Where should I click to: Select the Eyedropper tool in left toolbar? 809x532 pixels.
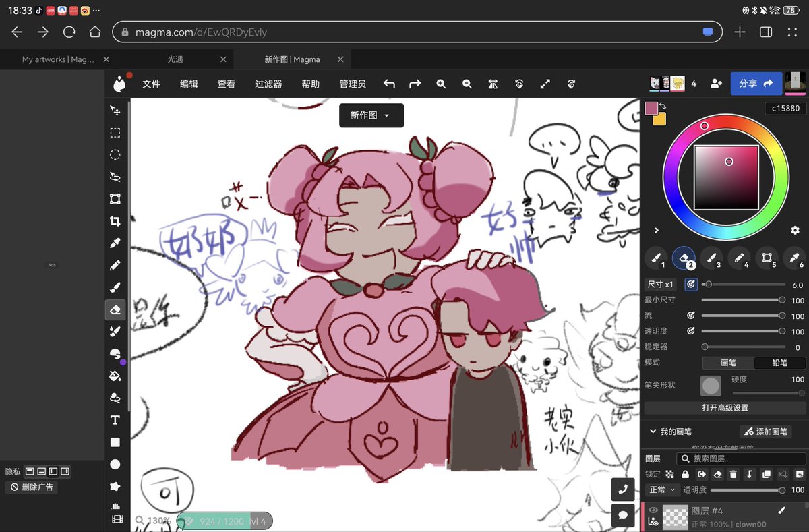click(115, 243)
